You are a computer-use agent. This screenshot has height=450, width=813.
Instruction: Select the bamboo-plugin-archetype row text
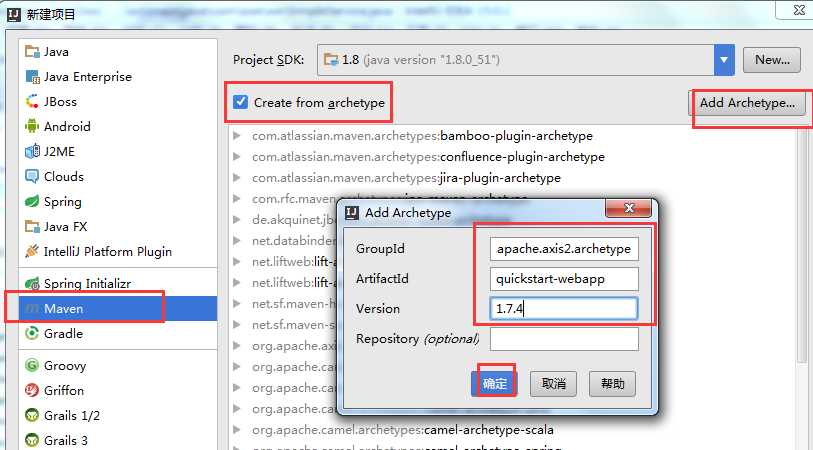click(422, 136)
